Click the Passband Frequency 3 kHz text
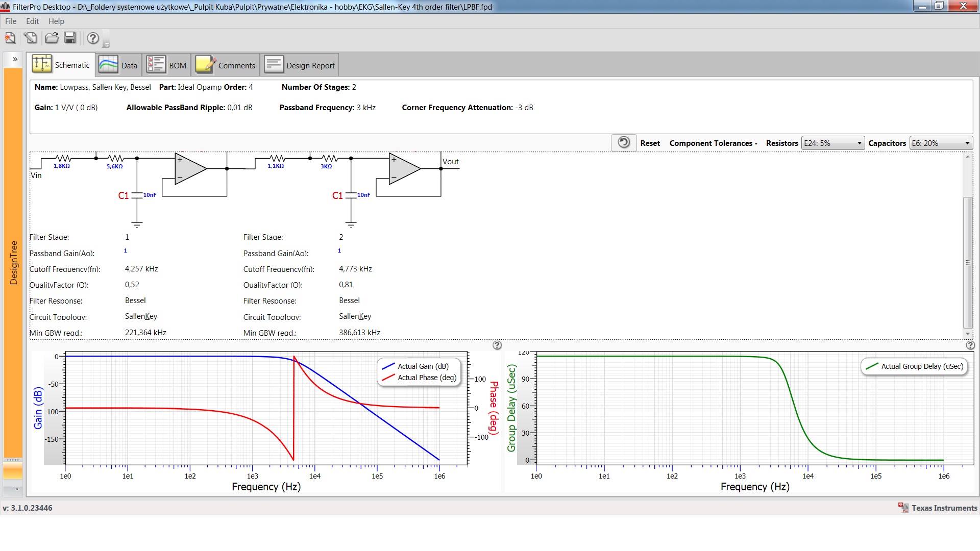 click(x=328, y=108)
